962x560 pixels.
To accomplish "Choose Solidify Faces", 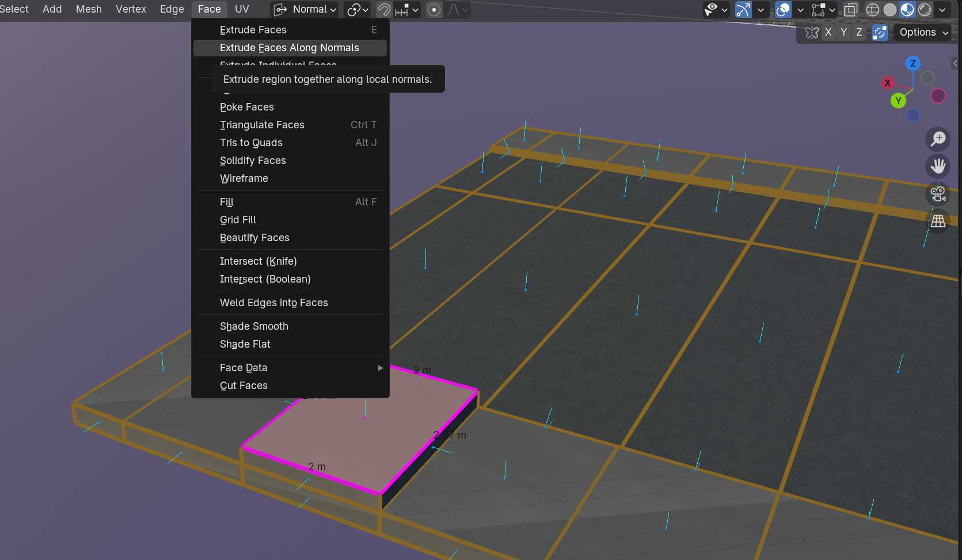I will (x=290, y=161).
